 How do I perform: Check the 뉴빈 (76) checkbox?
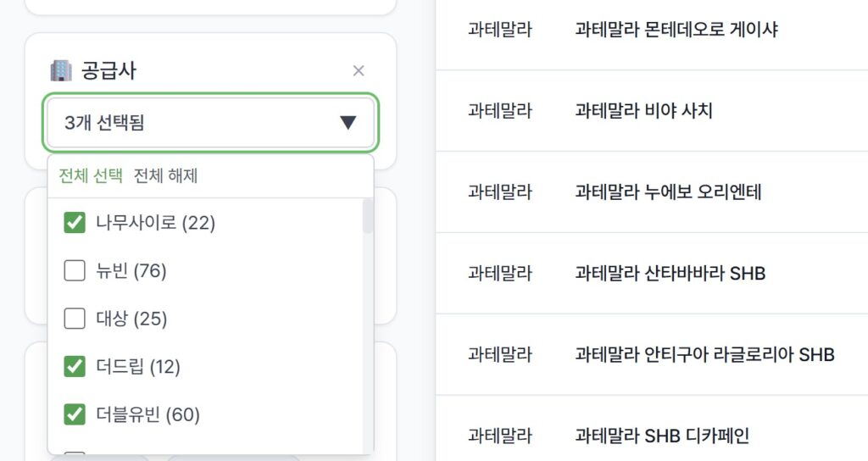(x=75, y=271)
